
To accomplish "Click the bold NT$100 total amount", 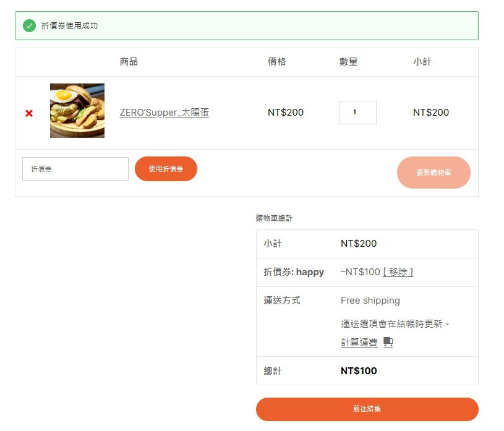I will point(359,371).
